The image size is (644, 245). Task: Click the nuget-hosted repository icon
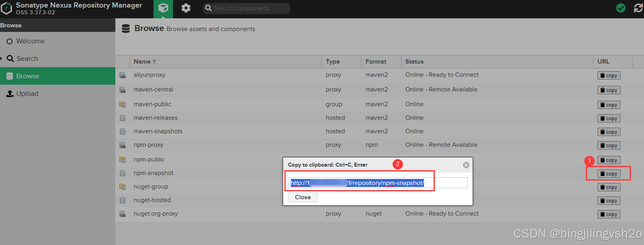point(123,200)
